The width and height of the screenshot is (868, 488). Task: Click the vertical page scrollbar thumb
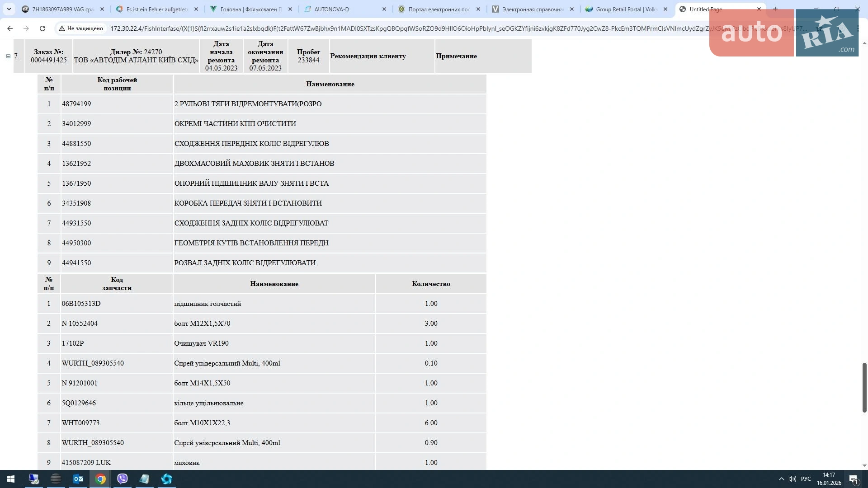pyautogui.click(x=864, y=387)
